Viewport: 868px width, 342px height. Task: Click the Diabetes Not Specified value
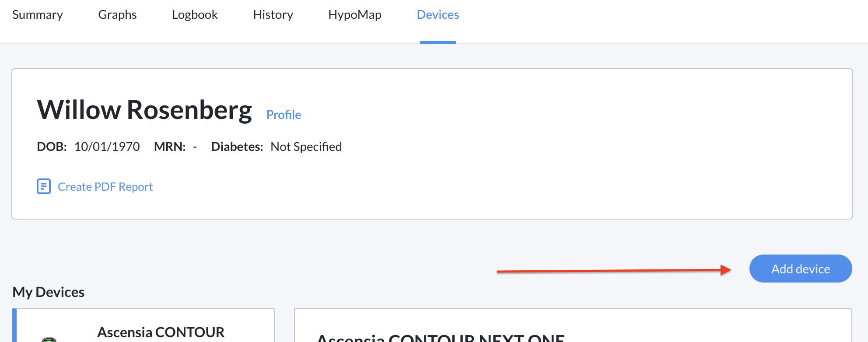pyautogui.click(x=306, y=147)
